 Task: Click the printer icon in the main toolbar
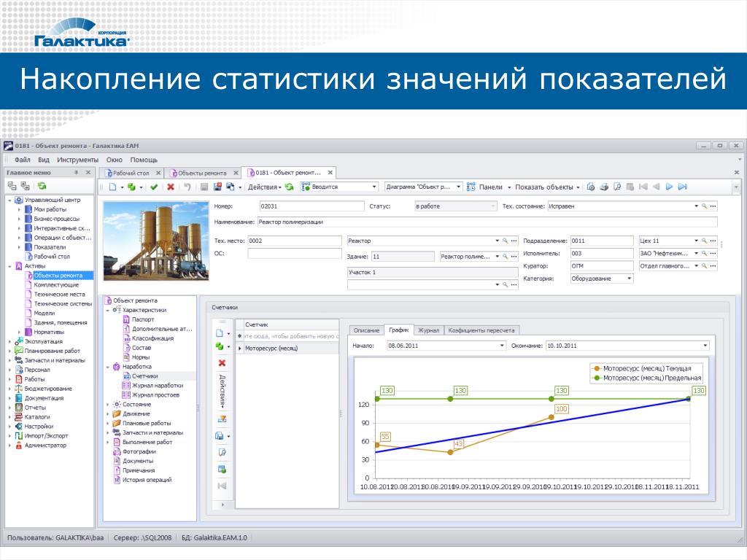[x=604, y=187]
